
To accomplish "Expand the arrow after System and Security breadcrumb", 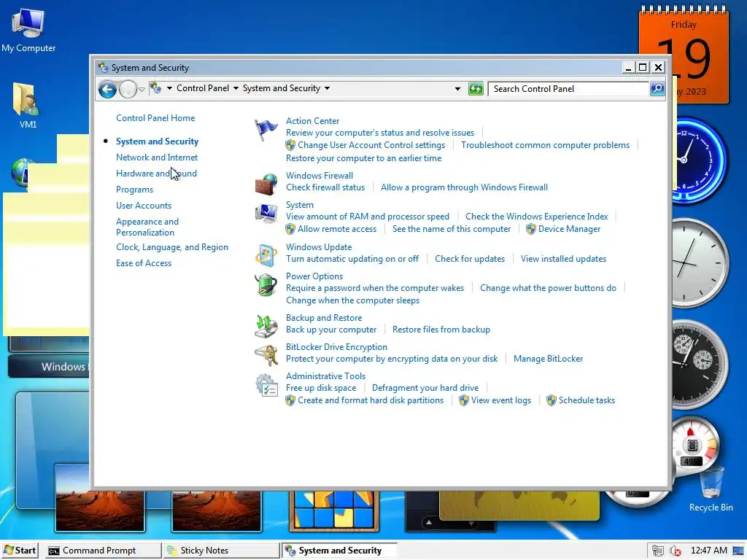I will point(327,88).
